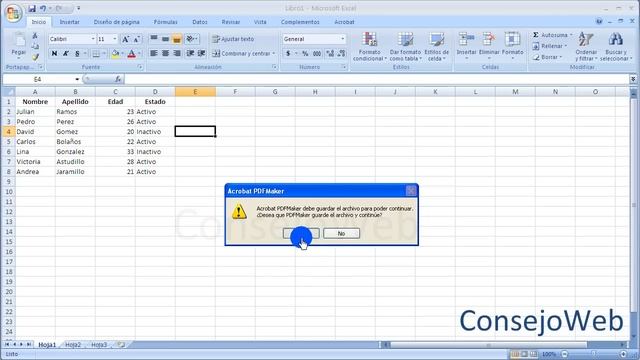This screenshot has height=360, width=640.
Task: Apply the red font color A
Action: coord(131,53)
